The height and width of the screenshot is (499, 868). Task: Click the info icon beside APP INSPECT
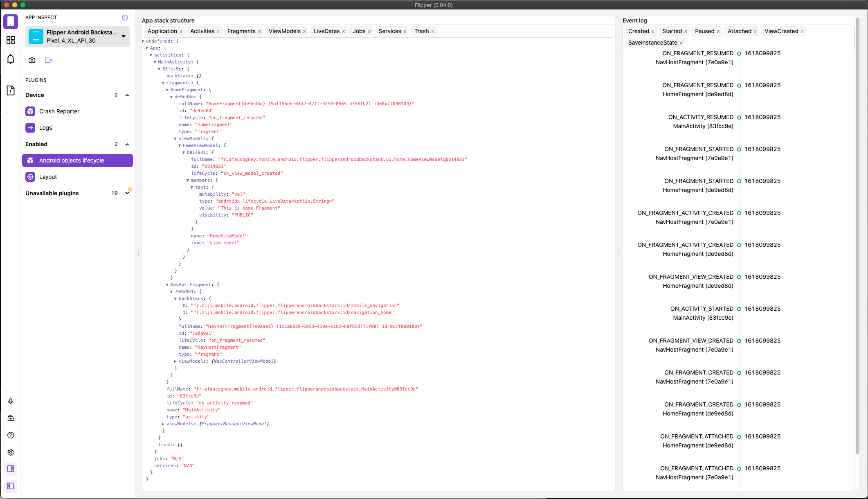pos(125,18)
